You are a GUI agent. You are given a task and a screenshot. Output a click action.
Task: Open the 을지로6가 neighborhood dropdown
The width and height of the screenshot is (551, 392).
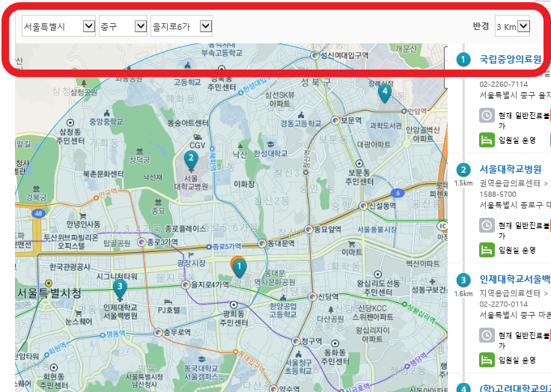[x=181, y=26]
